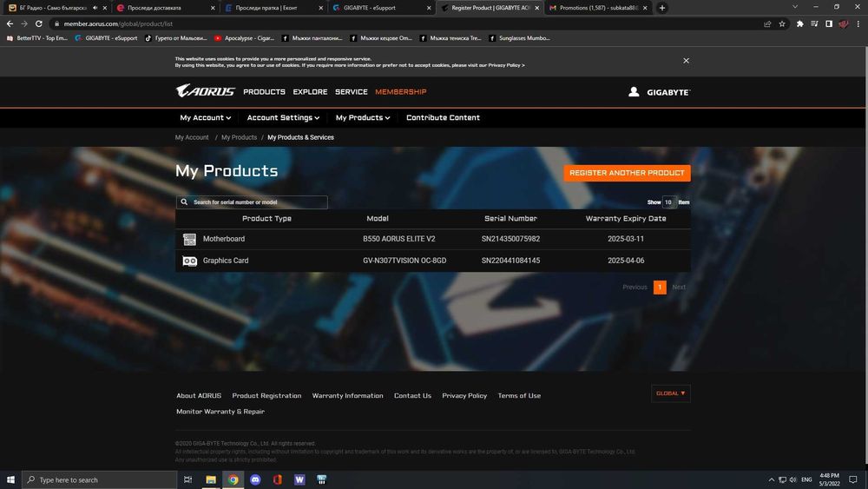Click the share page icon in the address bar

click(x=767, y=23)
